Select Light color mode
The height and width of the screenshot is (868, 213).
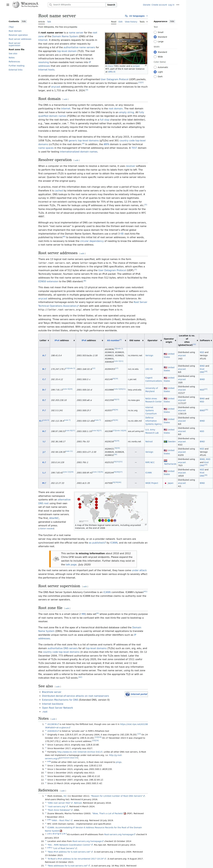click(155, 72)
